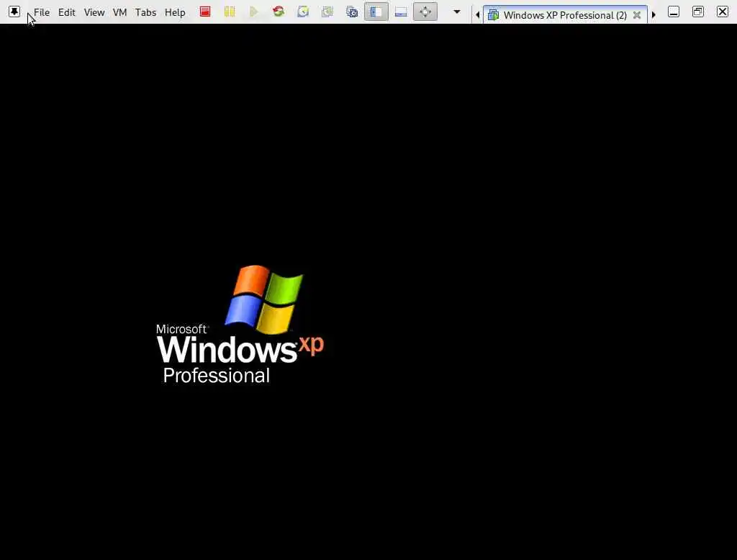Close the VMware window
Image resolution: width=737 pixels, height=560 pixels.
tap(723, 12)
